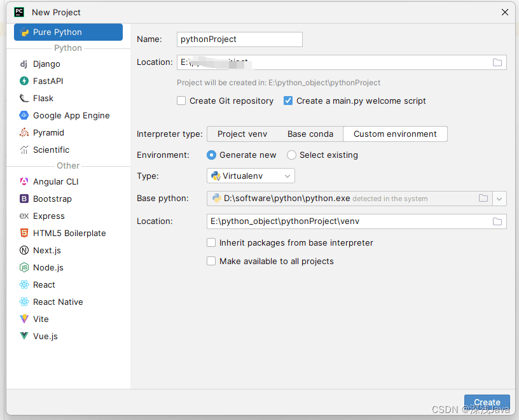Click the project Name input field
The height and width of the screenshot is (420, 519).
[240, 39]
